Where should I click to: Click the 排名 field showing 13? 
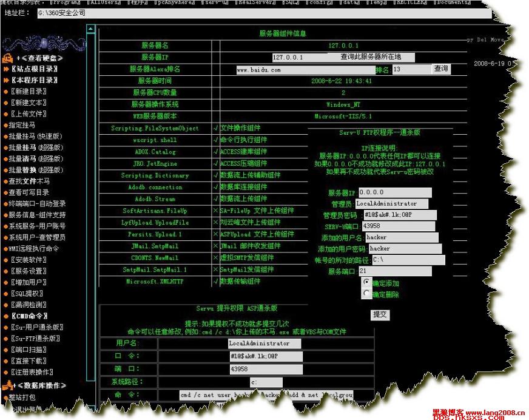tap(412, 69)
